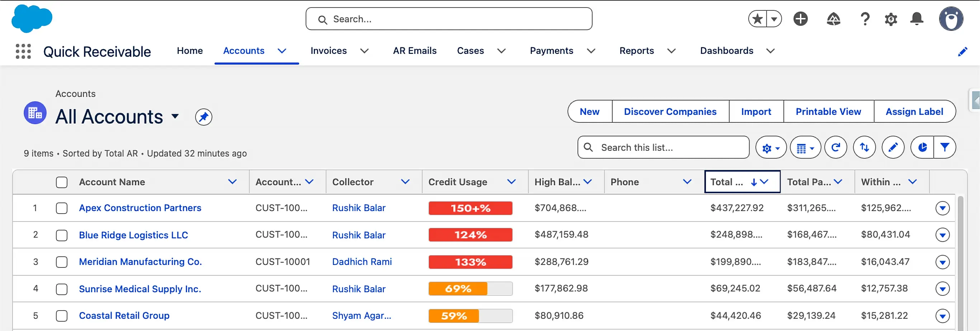Open the Favorites star icon

(758, 19)
